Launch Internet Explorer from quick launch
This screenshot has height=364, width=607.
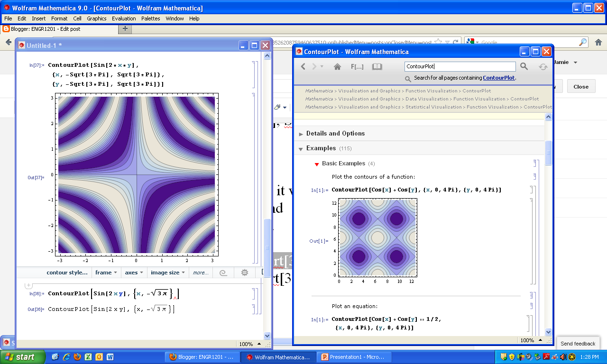pos(66,357)
